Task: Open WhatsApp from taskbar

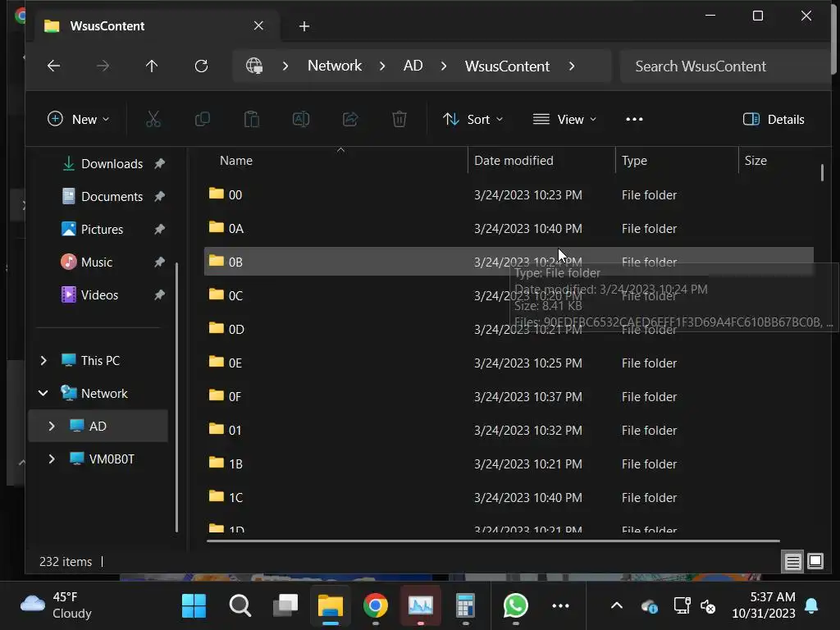Action: click(515, 606)
